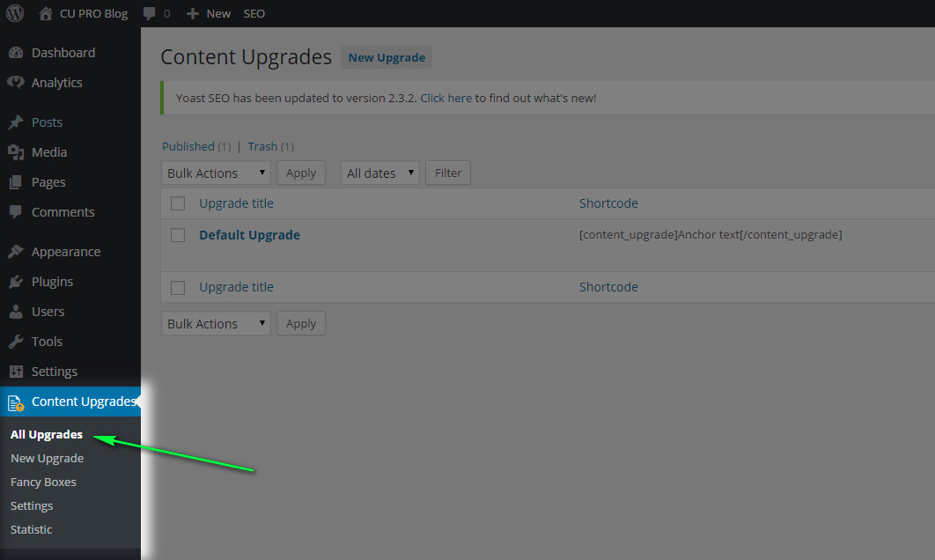Sort by Shortcode header column
935x560 pixels.
[608, 203]
